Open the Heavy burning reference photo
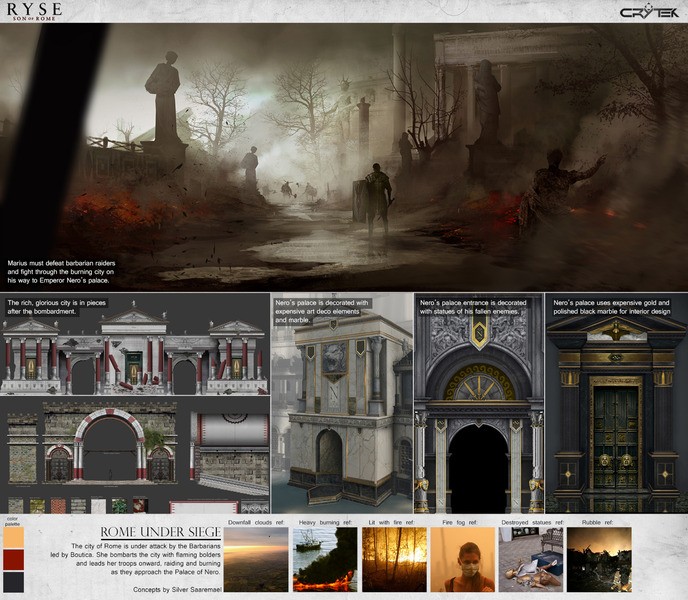 point(325,560)
